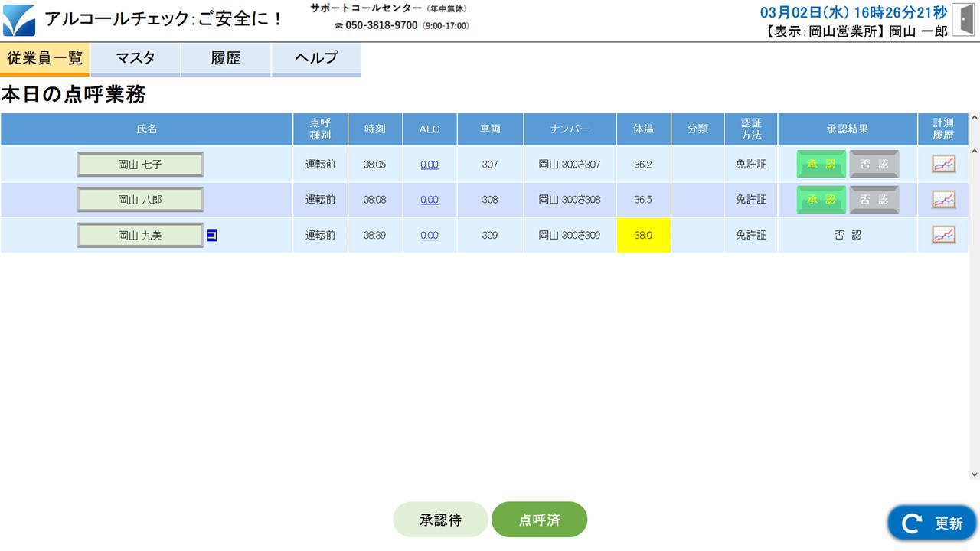Screen dimensions: 980x551
Task: Click the blue memo icon beside 岡山 九美
Action: tap(212, 236)
